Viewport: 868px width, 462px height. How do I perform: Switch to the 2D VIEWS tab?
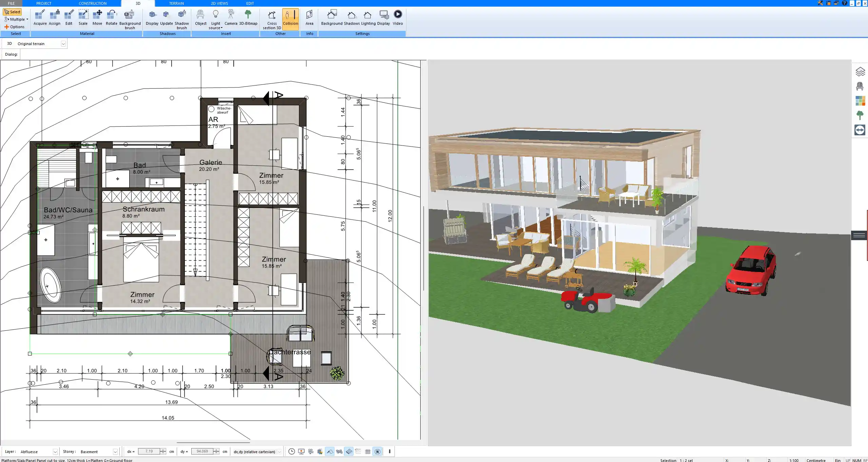click(219, 3)
